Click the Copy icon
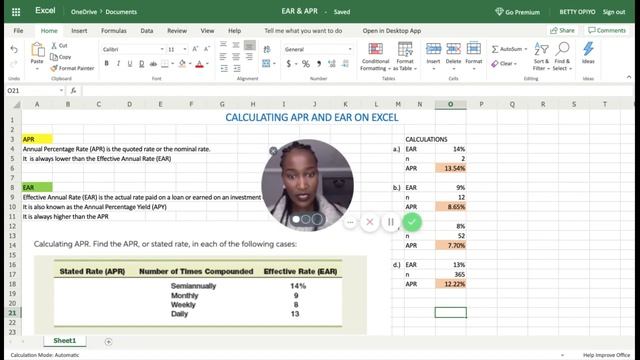 (53, 57)
